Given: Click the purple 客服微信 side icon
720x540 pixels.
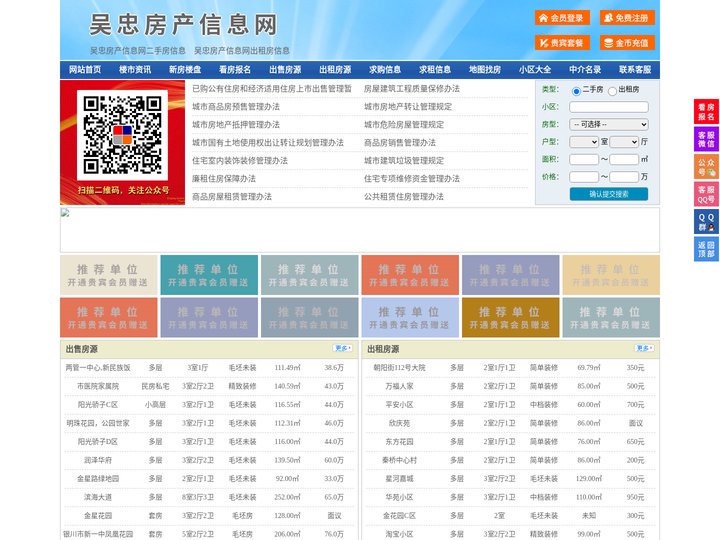Looking at the screenshot, I should [706, 139].
